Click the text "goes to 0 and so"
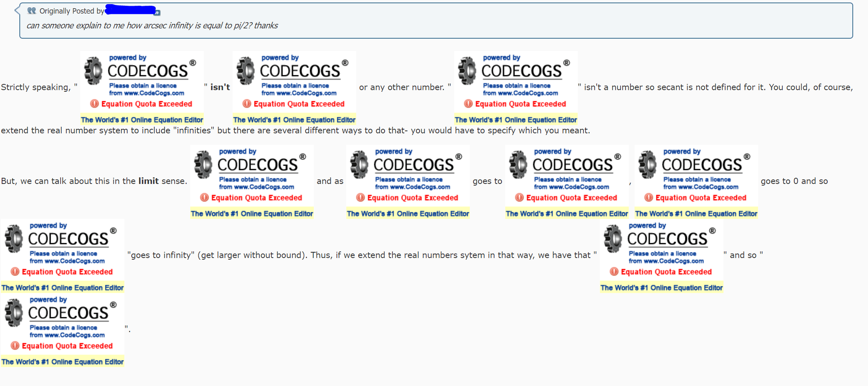This screenshot has height=386, width=868. click(794, 181)
